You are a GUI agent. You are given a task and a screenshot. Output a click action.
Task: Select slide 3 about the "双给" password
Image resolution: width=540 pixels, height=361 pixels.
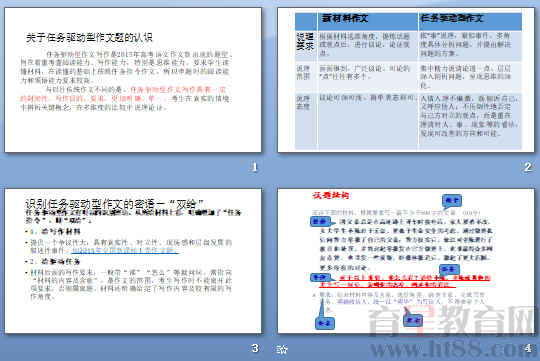(x=133, y=261)
